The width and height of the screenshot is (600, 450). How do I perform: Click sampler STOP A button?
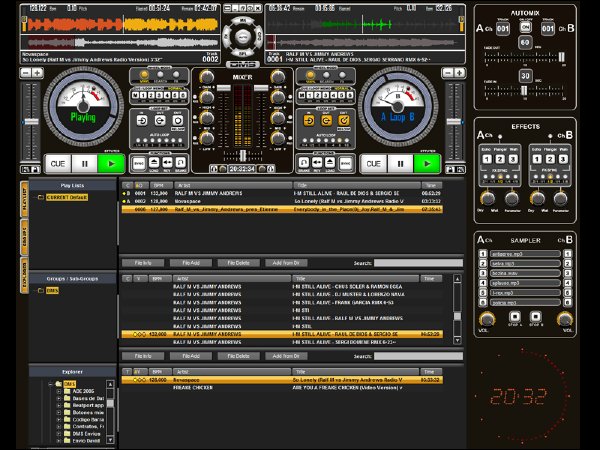[515, 317]
